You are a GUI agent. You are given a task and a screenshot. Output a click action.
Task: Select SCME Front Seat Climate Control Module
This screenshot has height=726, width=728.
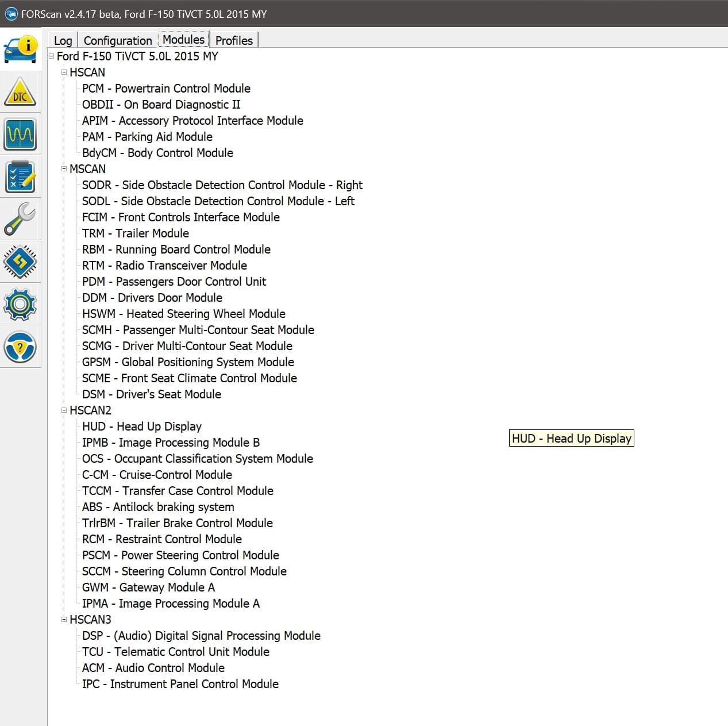pyautogui.click(x=190, y=378)
